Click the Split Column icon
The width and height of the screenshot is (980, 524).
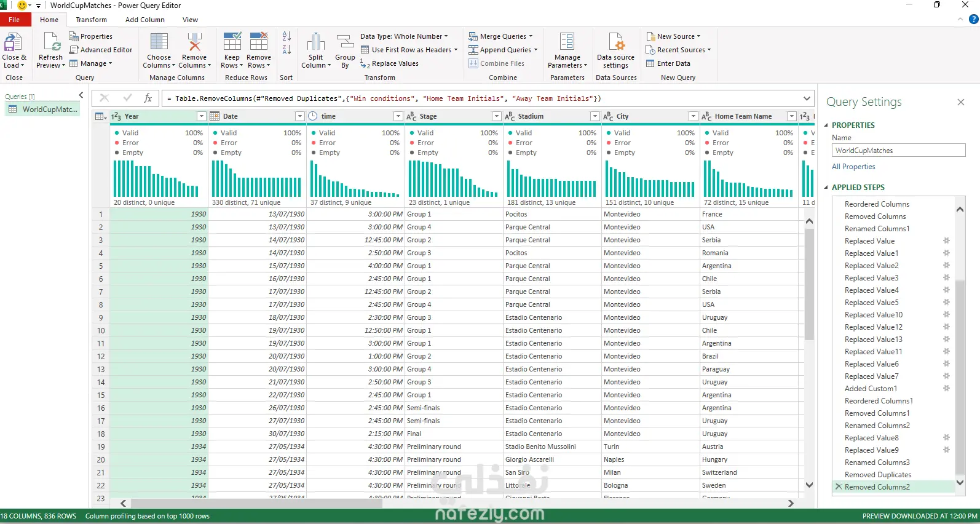pyautogui.click(x=315, y=42)
